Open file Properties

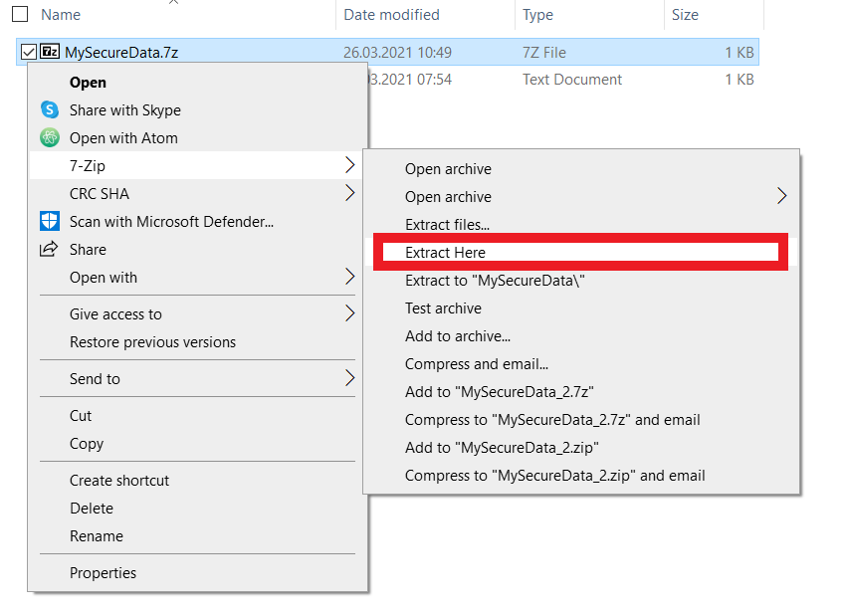197,573
